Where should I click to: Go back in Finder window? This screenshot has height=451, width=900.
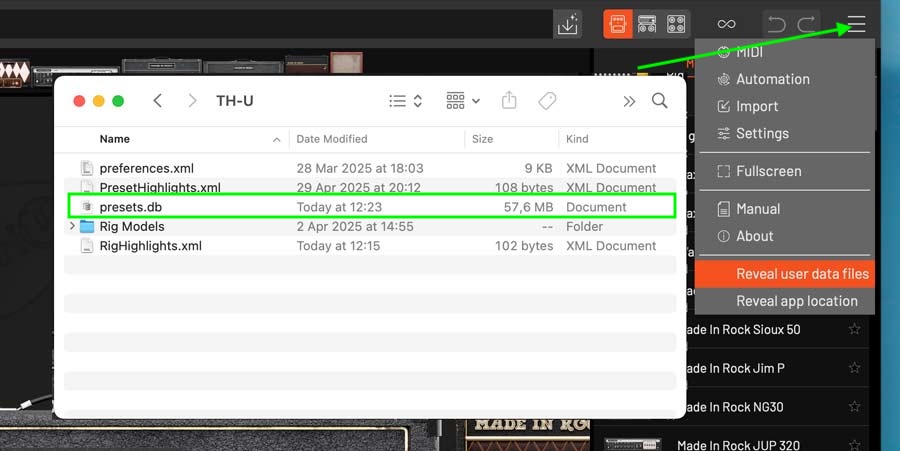click(158, 101)
